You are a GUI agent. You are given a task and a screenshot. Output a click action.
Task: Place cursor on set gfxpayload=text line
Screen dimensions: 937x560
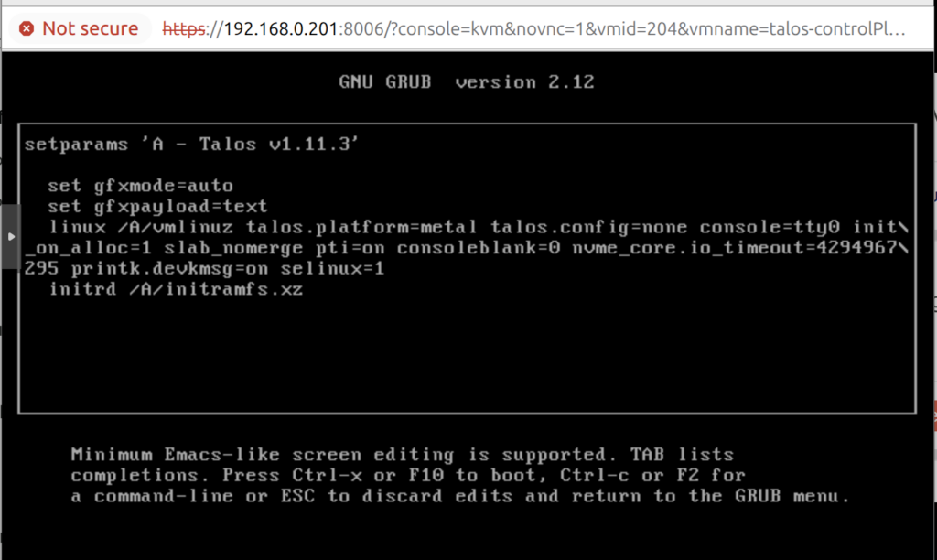[157, 207]
